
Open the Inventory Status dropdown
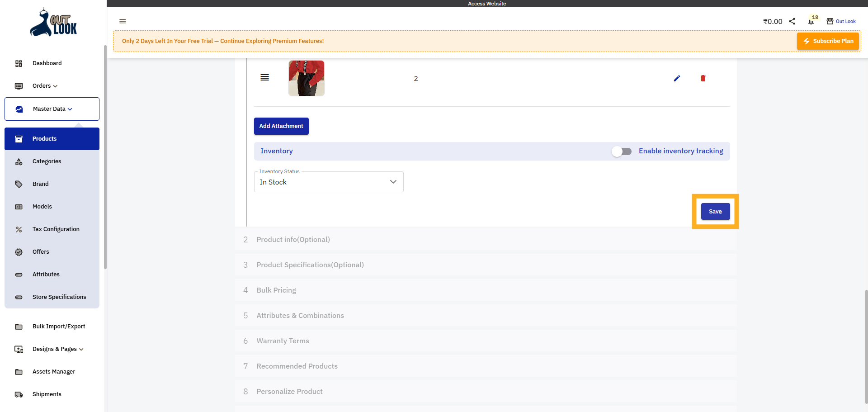point(329,182)
